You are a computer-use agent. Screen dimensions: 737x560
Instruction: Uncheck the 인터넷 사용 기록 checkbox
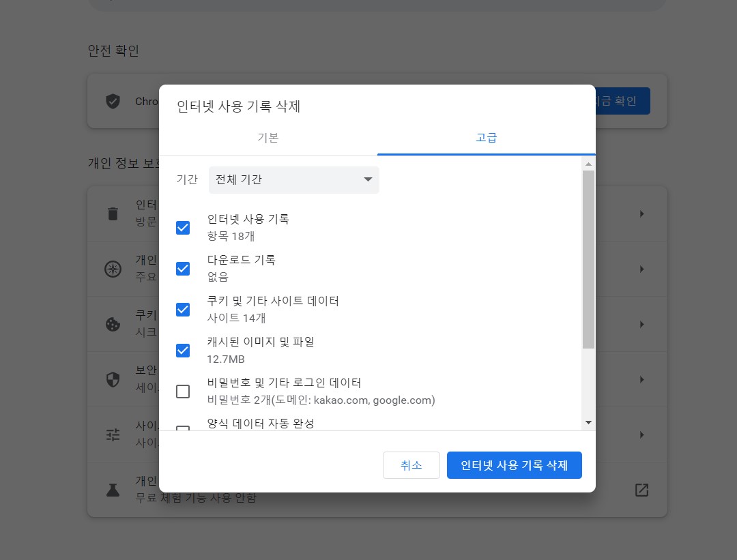183,227
